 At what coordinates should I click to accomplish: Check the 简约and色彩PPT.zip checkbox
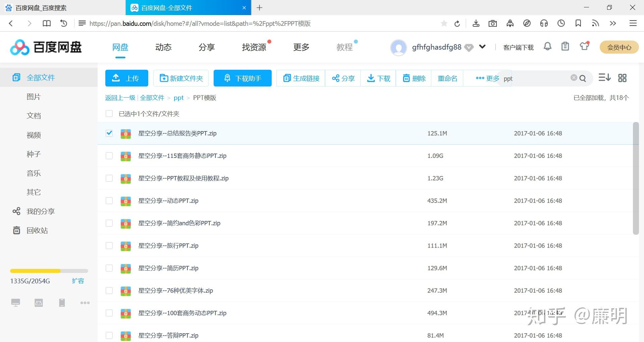point(109,223)
